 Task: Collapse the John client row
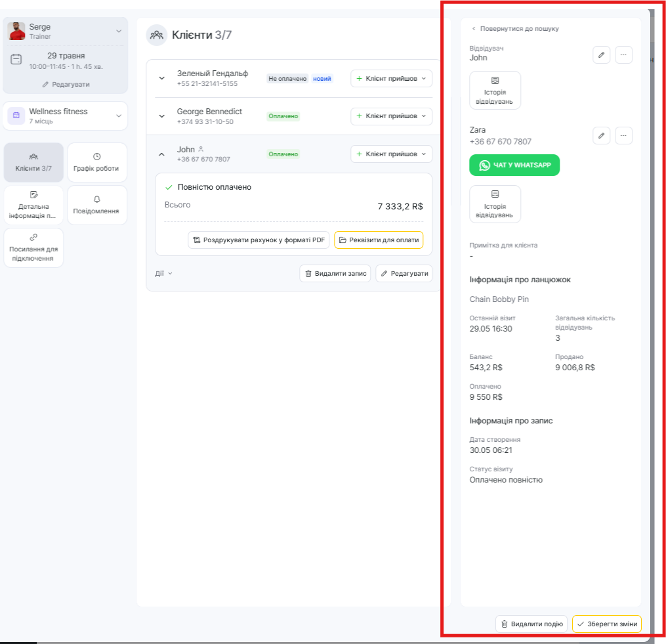162,154
